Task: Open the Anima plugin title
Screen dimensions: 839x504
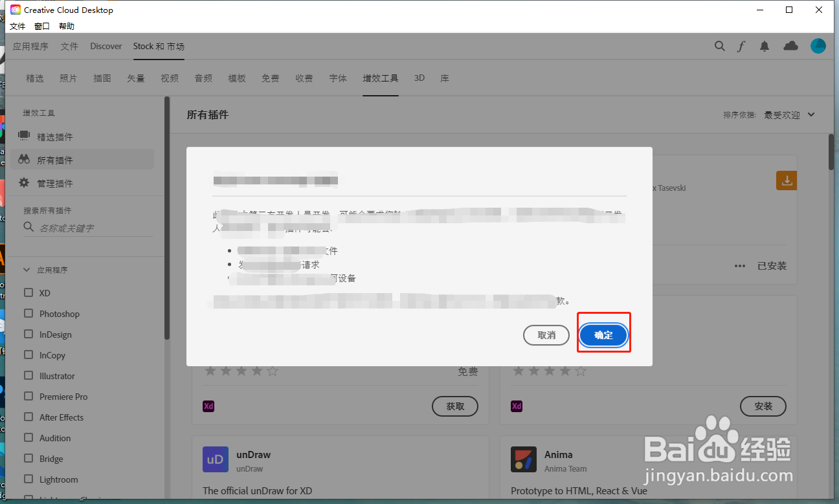Action: pyautogui.click(x=559, y=454)
